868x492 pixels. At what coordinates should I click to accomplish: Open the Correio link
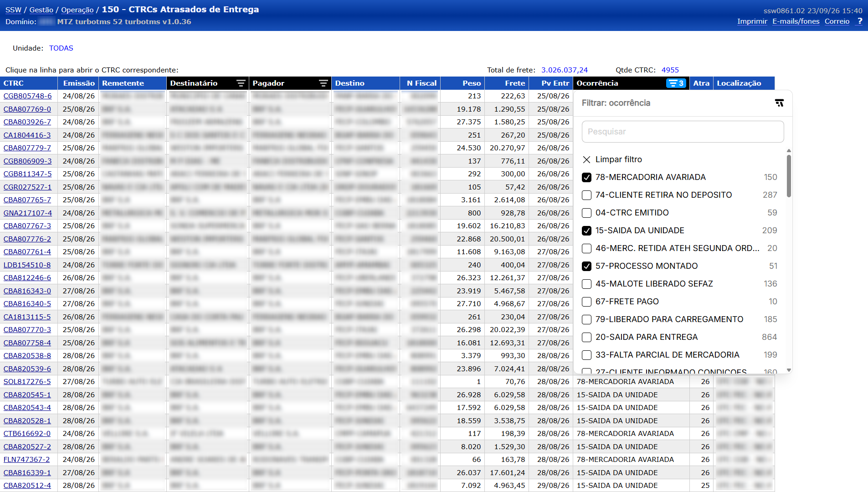[x=837, y=21]
